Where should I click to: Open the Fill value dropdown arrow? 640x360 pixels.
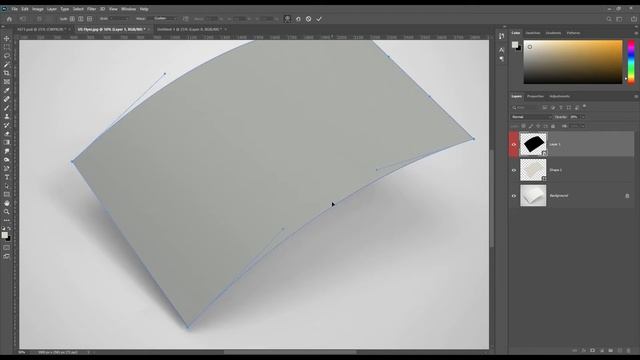[x=583, y=126]
